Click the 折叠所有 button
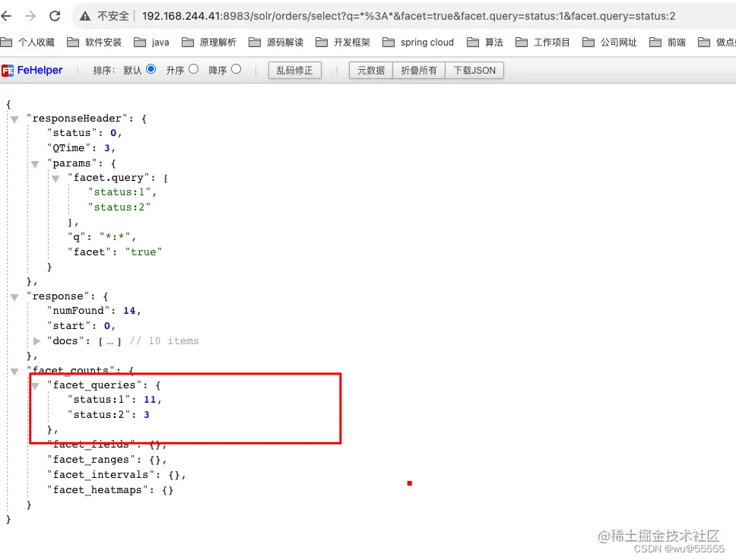736x560 pixels. tap(419, 71)
